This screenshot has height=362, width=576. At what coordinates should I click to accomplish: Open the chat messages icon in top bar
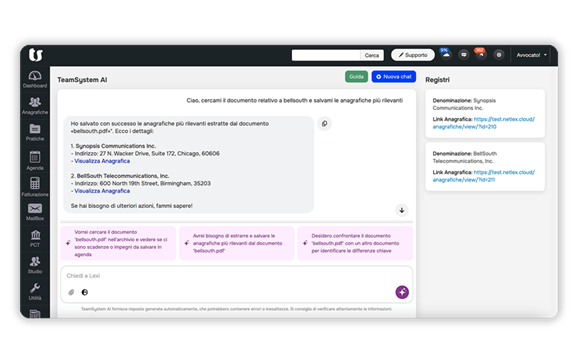pyautogui.click(x=464, y=55)
